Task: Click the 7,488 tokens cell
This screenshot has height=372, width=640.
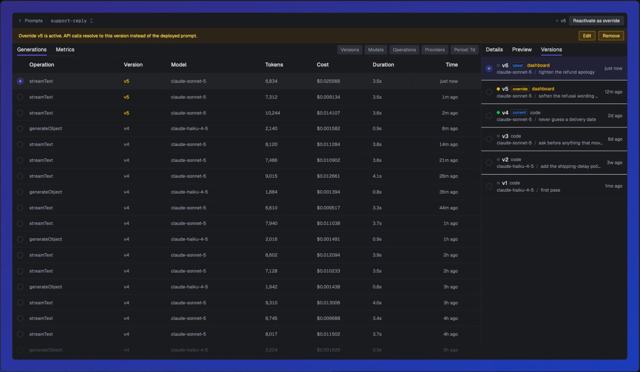Action: [271, 160]
